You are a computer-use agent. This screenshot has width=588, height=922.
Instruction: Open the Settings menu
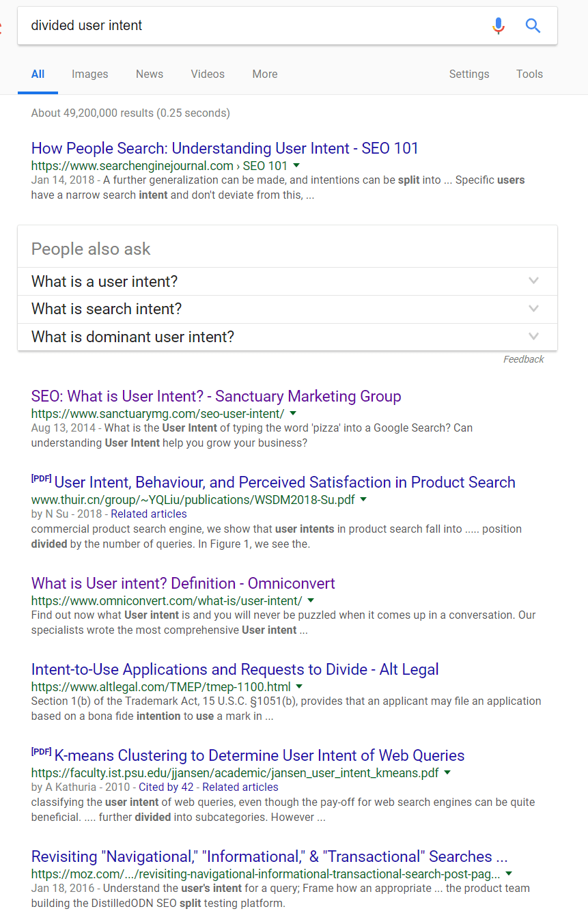(x=469, y=74)
